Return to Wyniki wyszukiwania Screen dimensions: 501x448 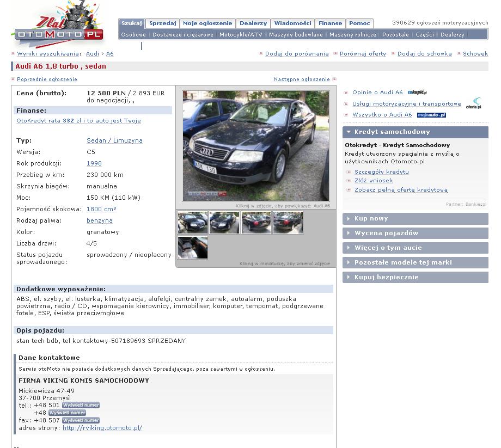[x=49, y=54]
